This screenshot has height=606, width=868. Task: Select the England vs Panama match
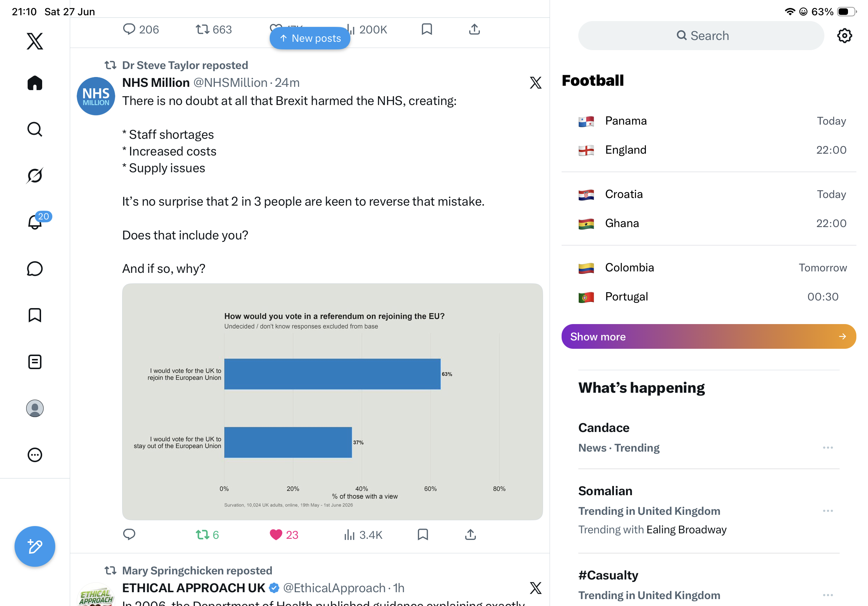point(708,135)
